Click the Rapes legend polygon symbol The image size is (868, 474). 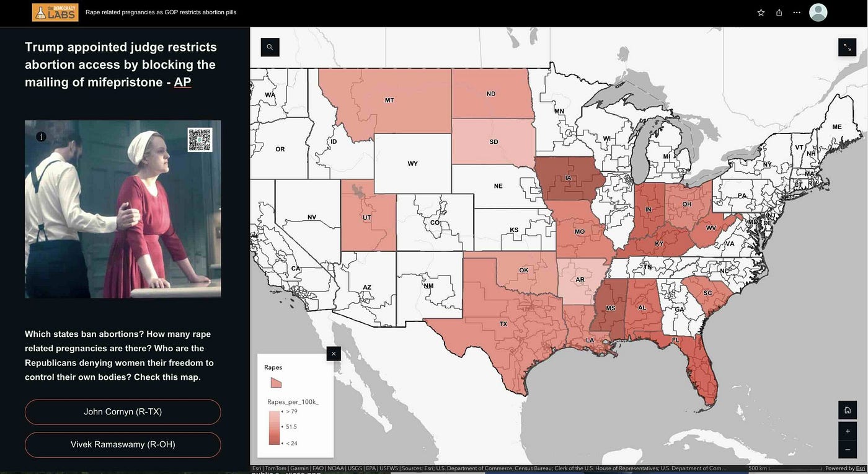[x=276, y=382]
